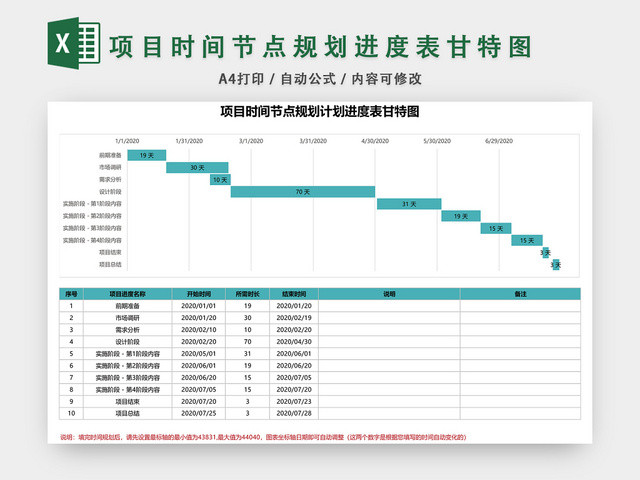The image size is (640, 480).
Task: Select the start date cell 2020/05/01
Action: click(x=199, y=354)
